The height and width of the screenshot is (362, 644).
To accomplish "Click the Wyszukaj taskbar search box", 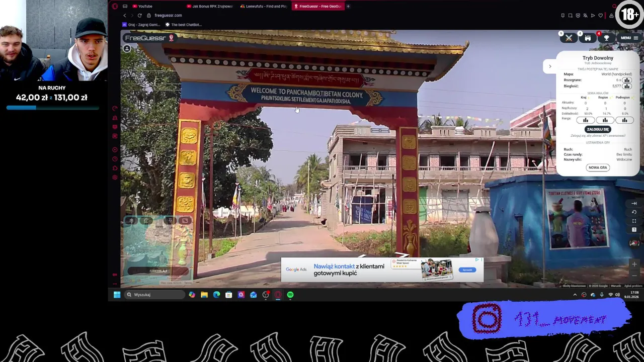I will (154, 295).
